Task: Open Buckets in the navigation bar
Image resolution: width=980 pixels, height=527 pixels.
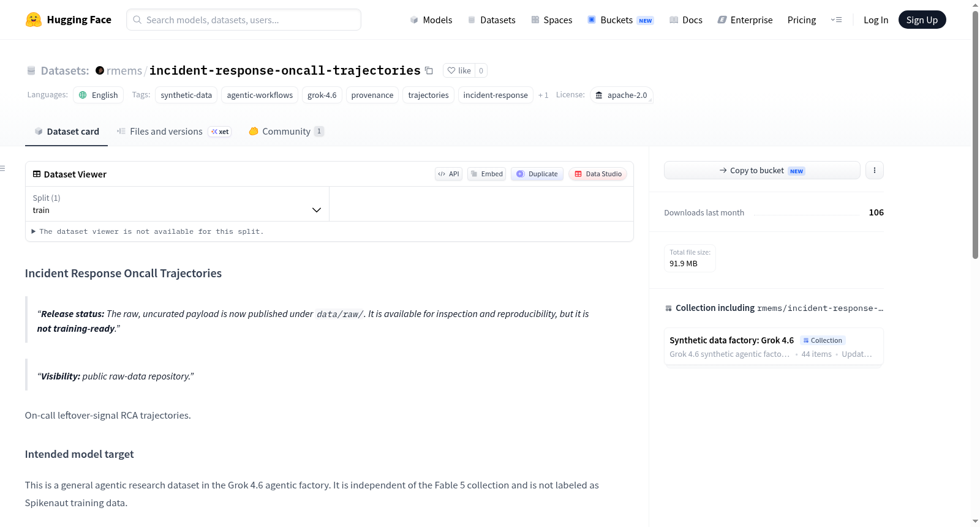Action: coord(620,20)
